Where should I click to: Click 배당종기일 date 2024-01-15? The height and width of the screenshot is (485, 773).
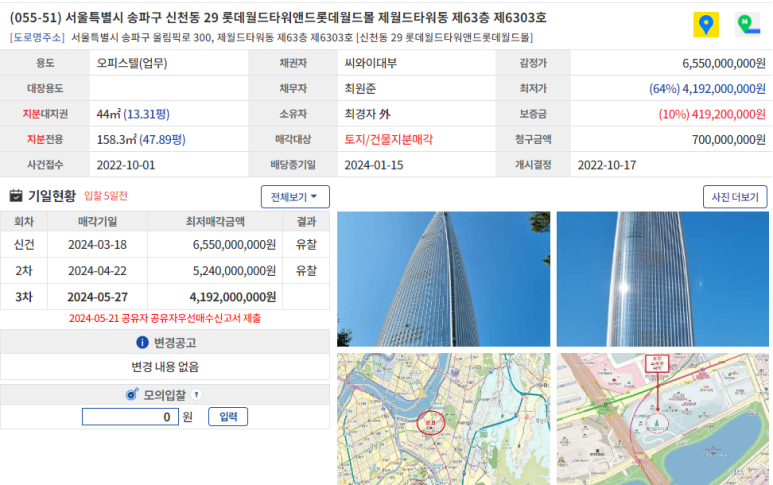[x=374, y=165]
